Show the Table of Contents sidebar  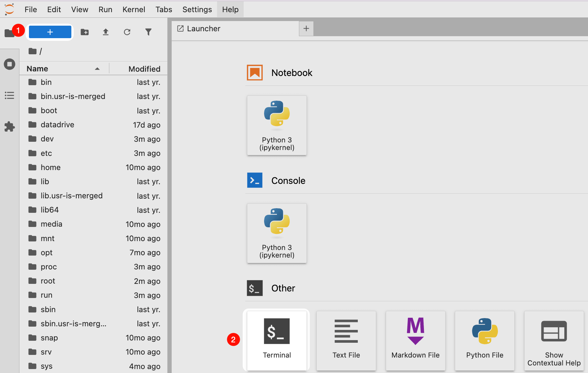coord(10,95)
